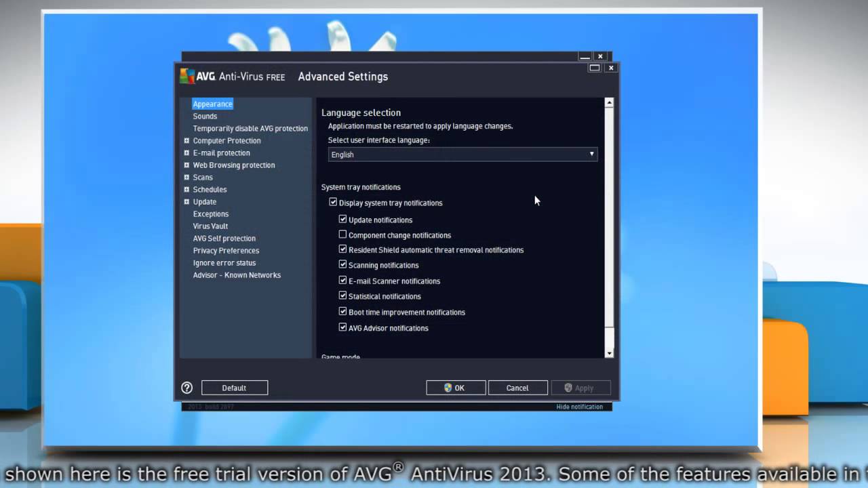Enable Component change notifications checkbox

(342, 235)
